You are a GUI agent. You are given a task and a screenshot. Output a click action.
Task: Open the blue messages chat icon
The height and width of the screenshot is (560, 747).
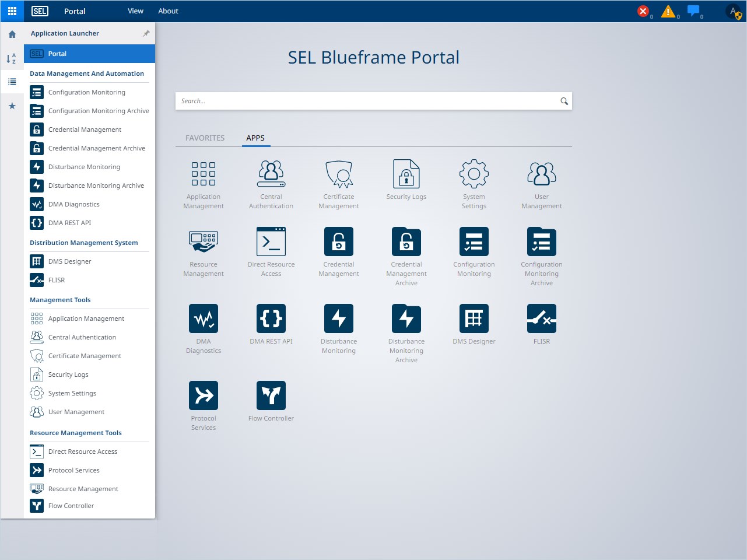(693, 10)
